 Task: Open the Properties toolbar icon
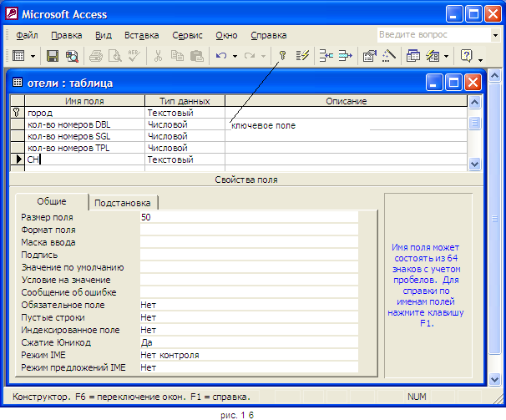coord(370,57)
